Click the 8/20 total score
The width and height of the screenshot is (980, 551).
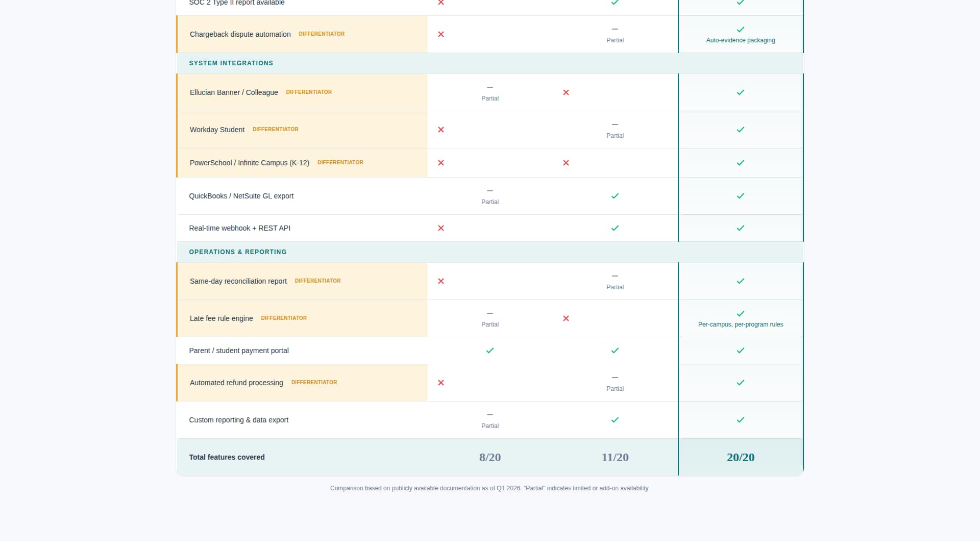pyautogui.click(x=490, y=458)
